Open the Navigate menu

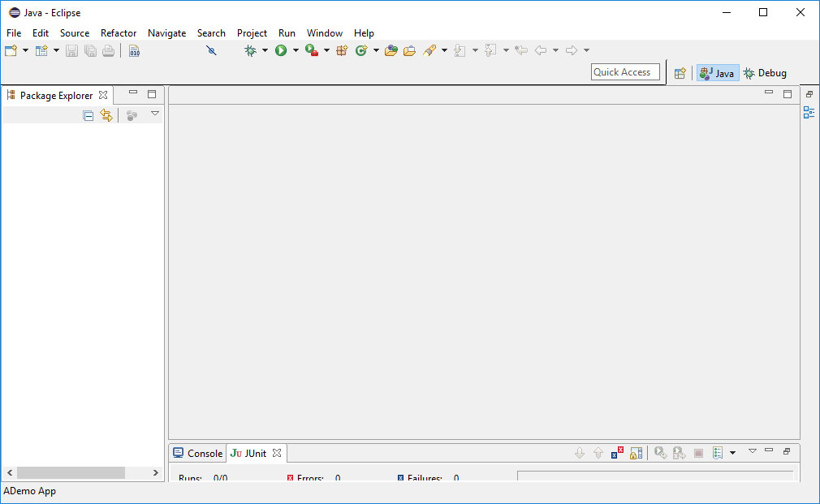point(166,33)
